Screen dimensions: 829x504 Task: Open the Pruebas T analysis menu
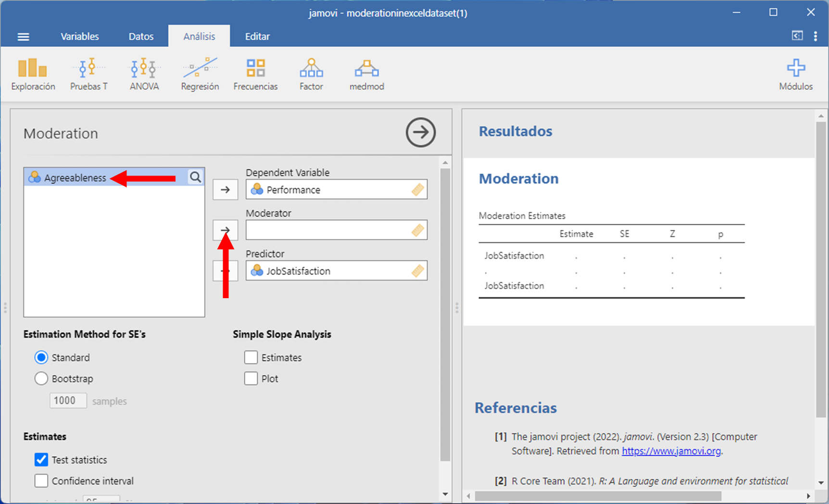click(x=88, y=74)
